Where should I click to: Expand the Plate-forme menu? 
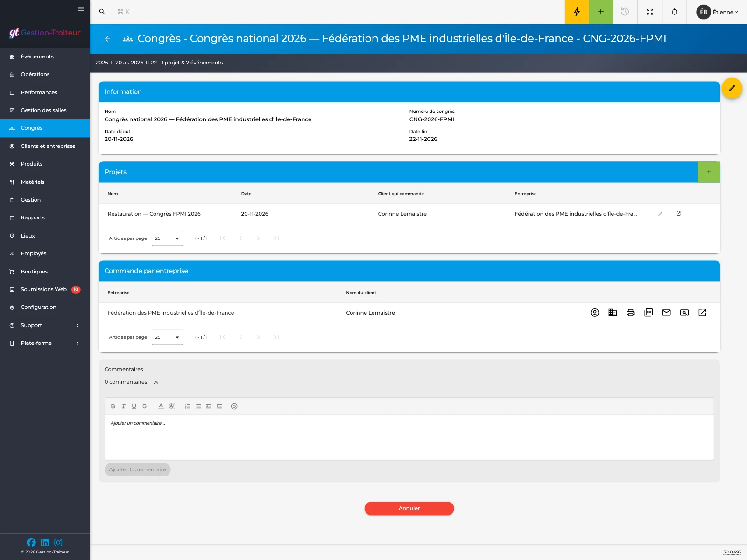tap(45, 343)
